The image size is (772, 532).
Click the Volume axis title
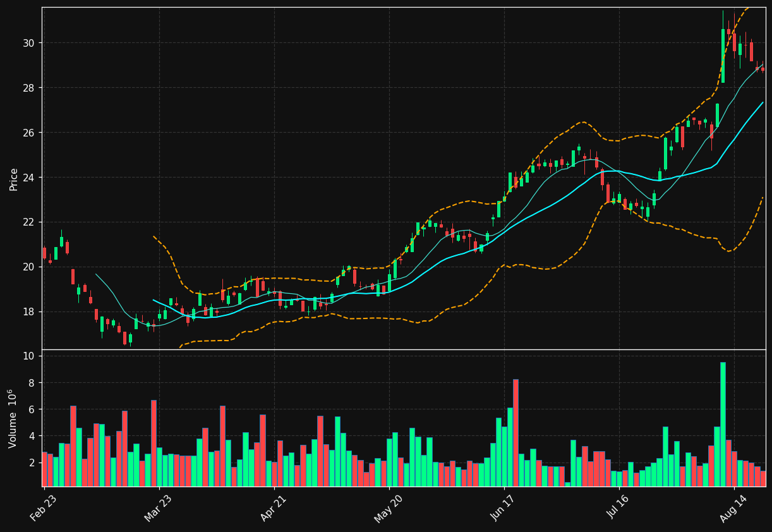(x=13, y=418)
